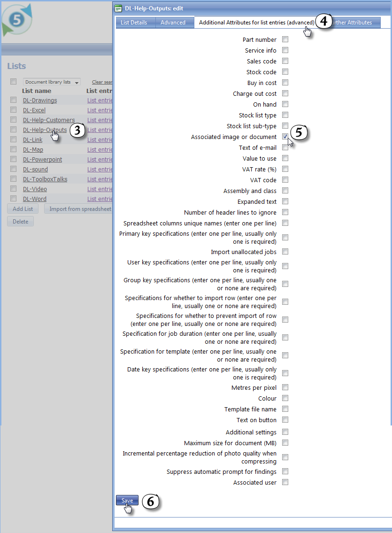Tick the VAT rate (%) checkbox
This screenshot has height=533, width=392.
pos(285,169)
